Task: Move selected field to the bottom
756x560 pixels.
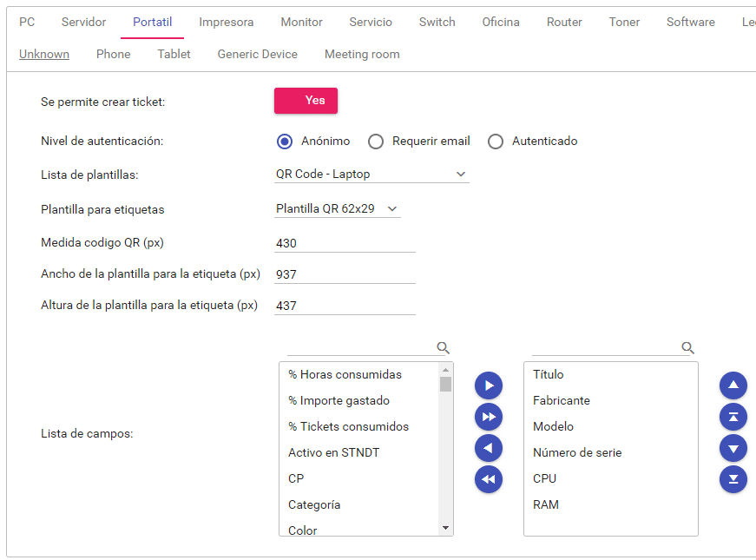Action: tap(733, 479)
